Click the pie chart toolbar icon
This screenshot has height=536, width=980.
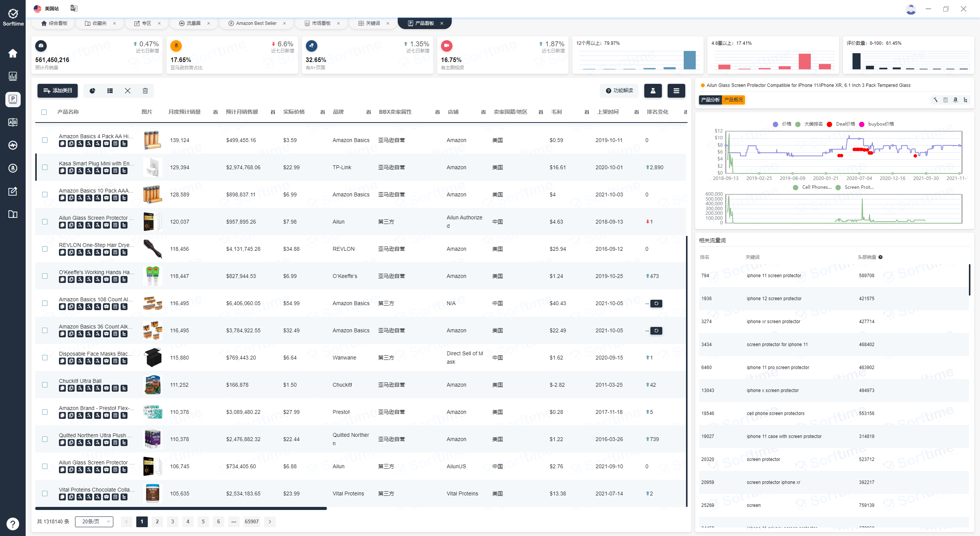pos(92,91)
